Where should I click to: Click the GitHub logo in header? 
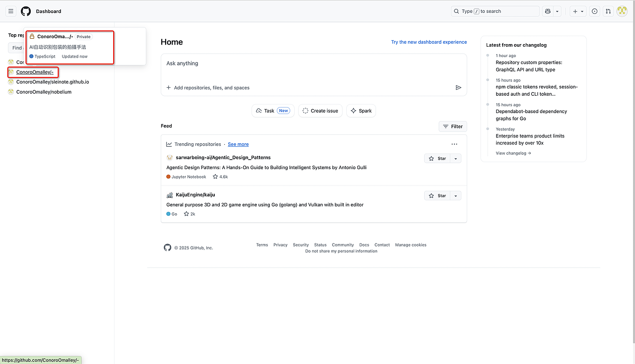pyautogui.click(x=26, y=11)
